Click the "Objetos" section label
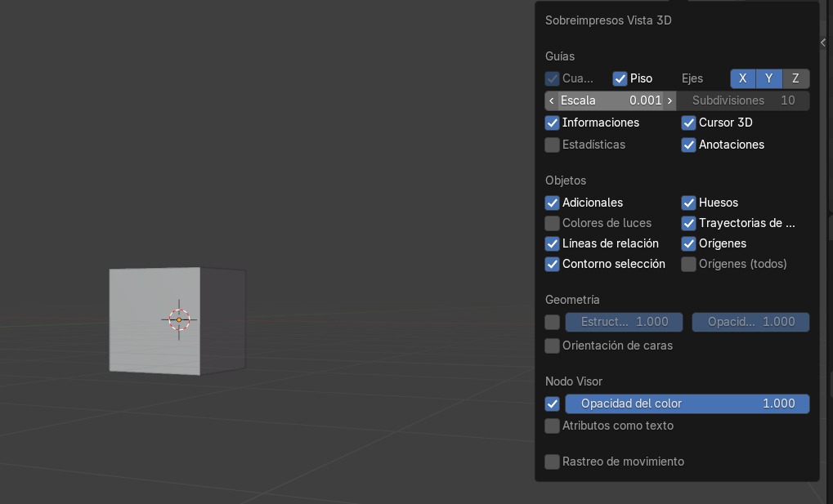The height and width of the screenshot is (504, 833). (566, 181)
